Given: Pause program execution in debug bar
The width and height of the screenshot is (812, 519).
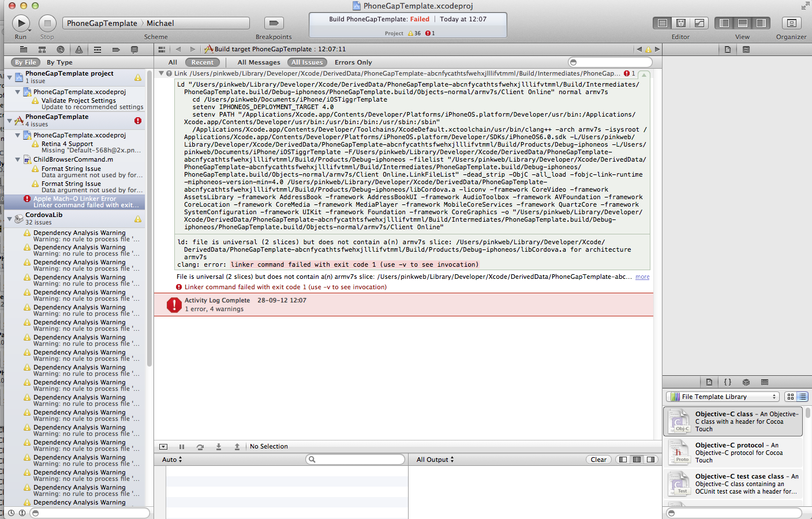Looking at the screenshot, I should click(182, 447).
